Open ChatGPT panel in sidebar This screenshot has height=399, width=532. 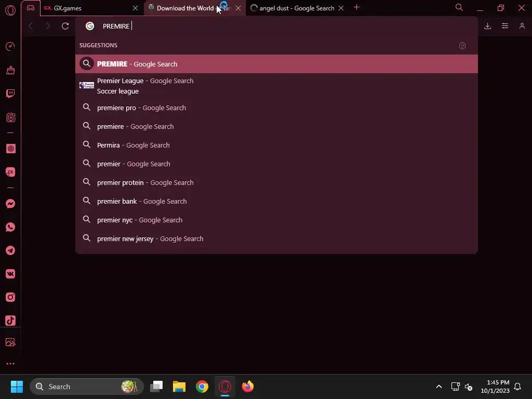[10, 149]
